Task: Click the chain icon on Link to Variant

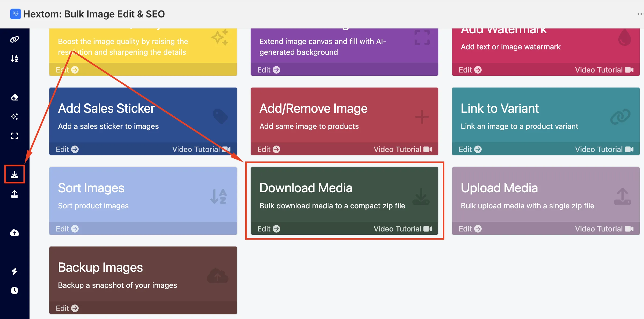Action: point(620,117)
